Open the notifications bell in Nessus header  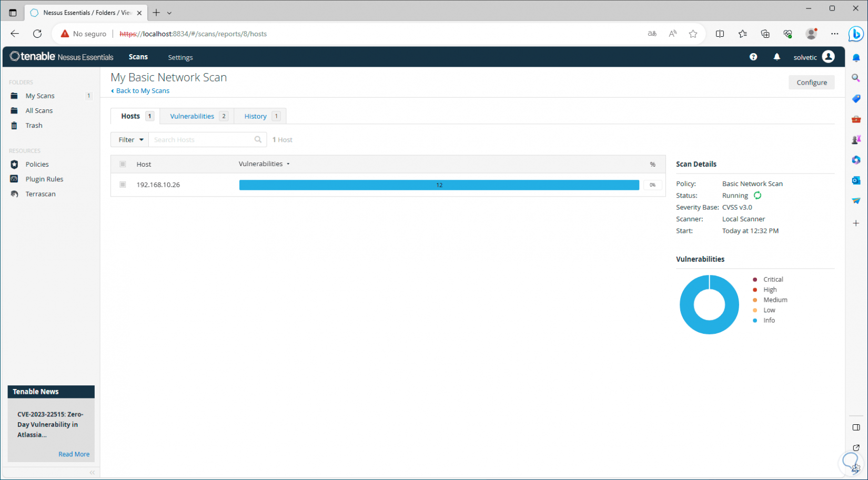click(x=777, y=57)
